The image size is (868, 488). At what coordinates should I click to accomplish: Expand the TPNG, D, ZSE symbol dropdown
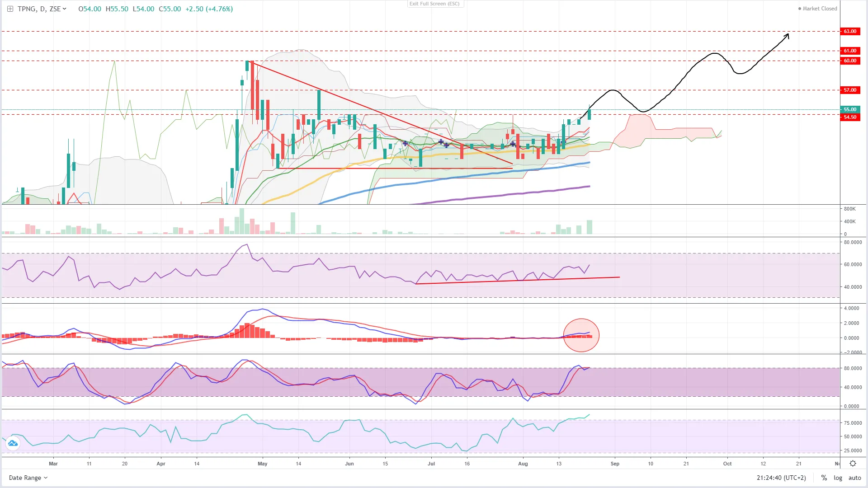coord(64,9)
